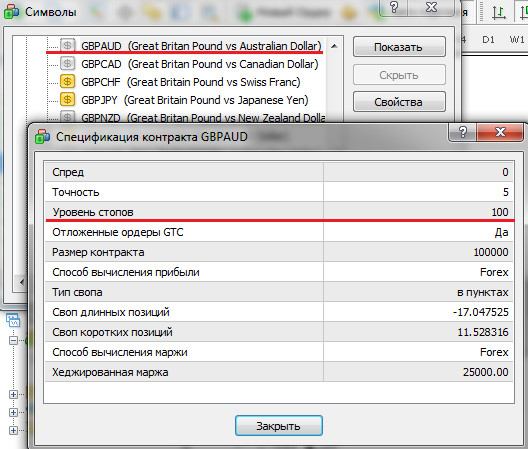Select the Спред row
The image size is (528, 449).
[279, 172]
